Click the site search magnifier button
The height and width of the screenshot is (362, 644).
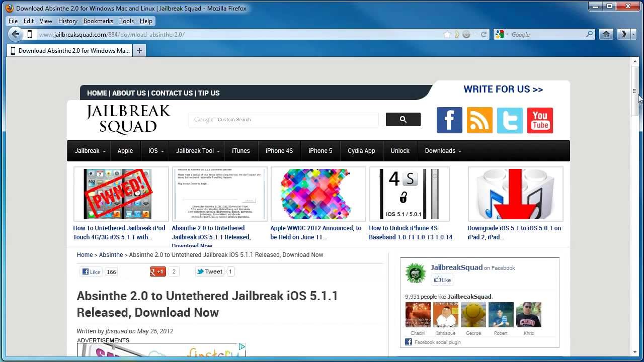[x=403, y=119]
